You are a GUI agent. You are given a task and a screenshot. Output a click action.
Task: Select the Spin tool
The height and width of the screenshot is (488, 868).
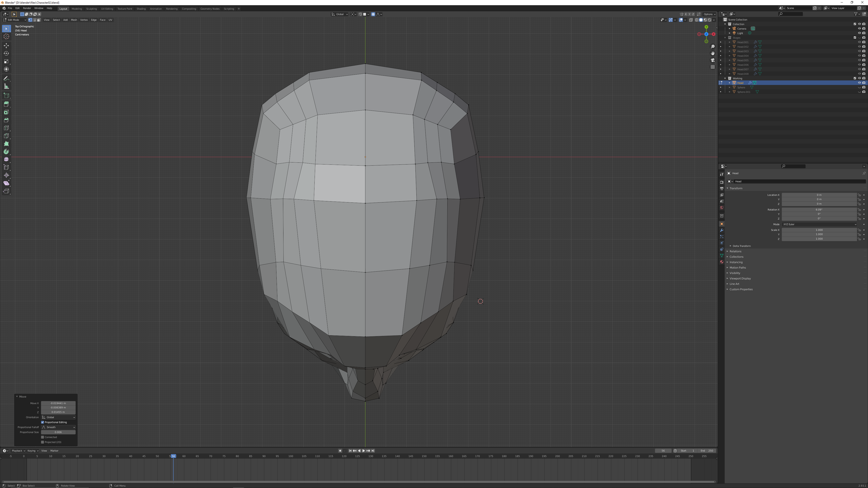coord(6,152)
